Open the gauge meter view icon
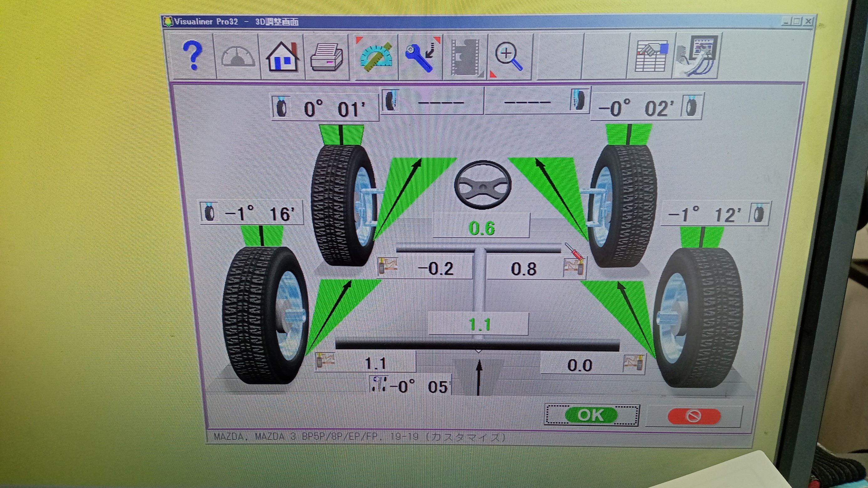868x488 pixels. pos(238,56)
